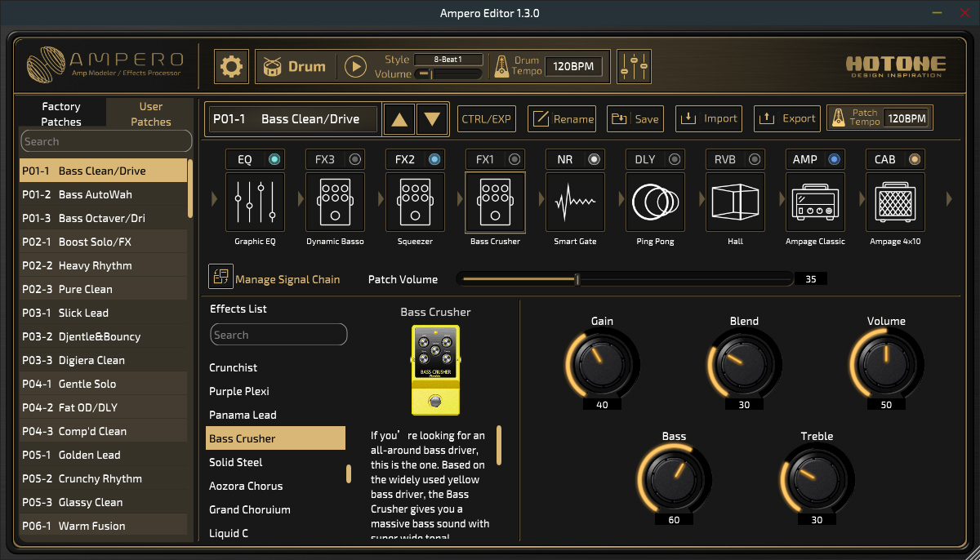The height and width of the screenshot is (560, 980).
Task: Select patch P05-1 Golden Lead
Action: (x=104, y=455)
